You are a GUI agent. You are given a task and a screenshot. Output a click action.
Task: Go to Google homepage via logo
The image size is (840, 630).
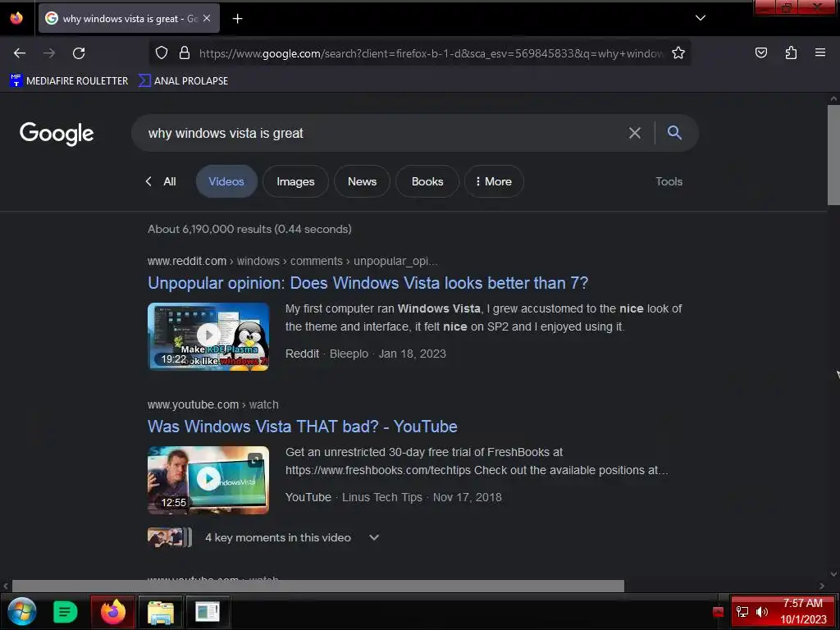(57, 134)
